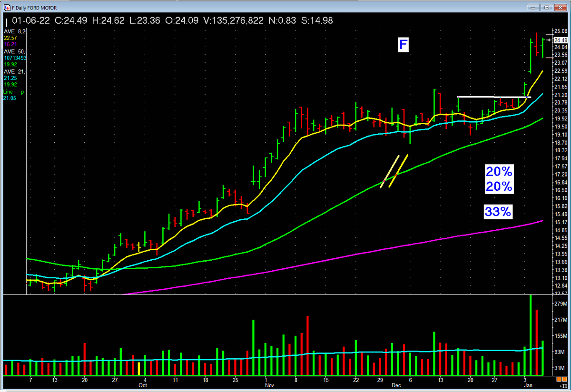571x392 pixels.
Task: Click the 25.08 price axis label
Action: [x=561, y=31]
